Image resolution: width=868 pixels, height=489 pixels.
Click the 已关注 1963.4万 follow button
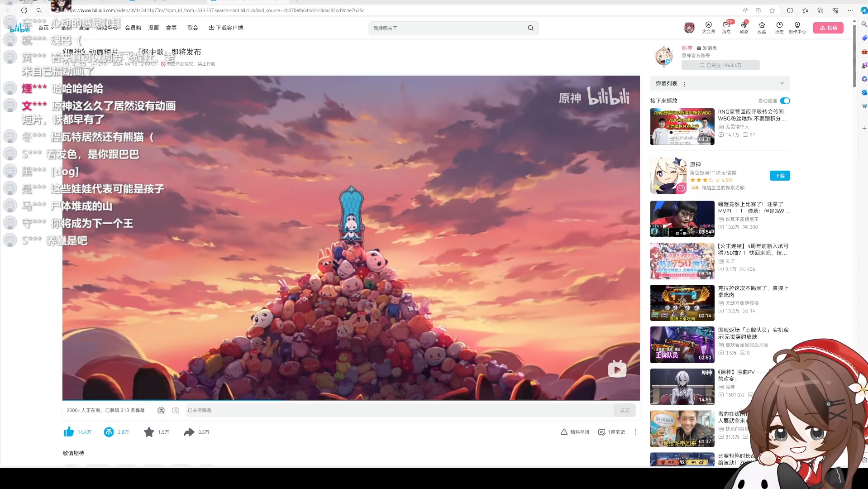coord(720,65)
